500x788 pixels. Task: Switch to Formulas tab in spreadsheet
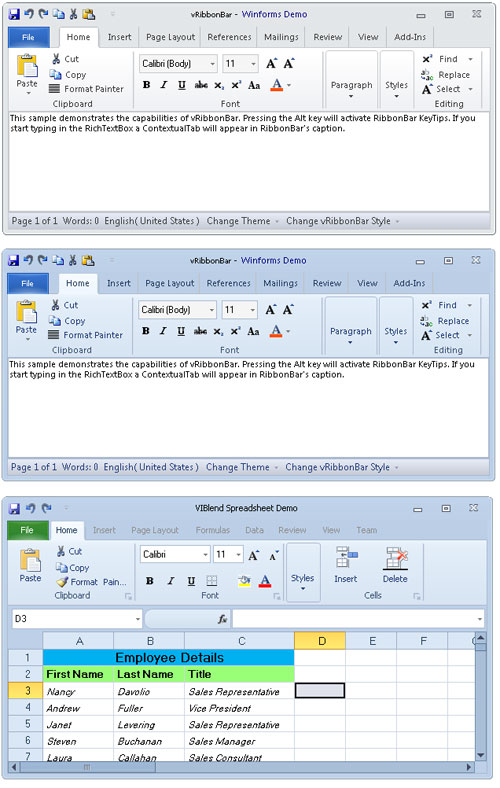pyautogui.click(x=213, y=530)
